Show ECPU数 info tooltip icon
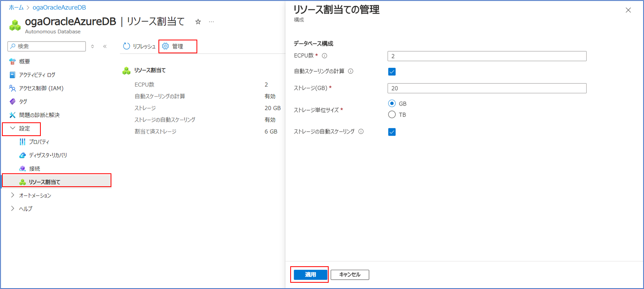Image resolution: width=644 pixels, height=289 pixels. (324, 56)
